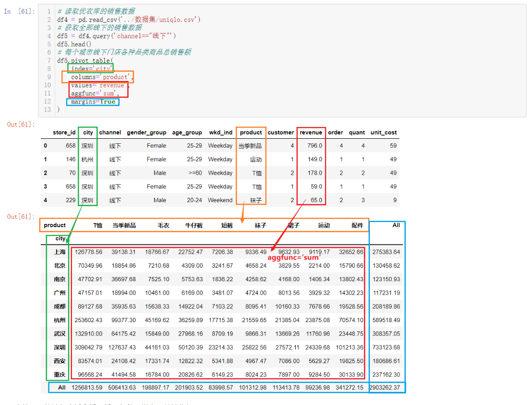Click the gender_group column header

tap(147, 133)
